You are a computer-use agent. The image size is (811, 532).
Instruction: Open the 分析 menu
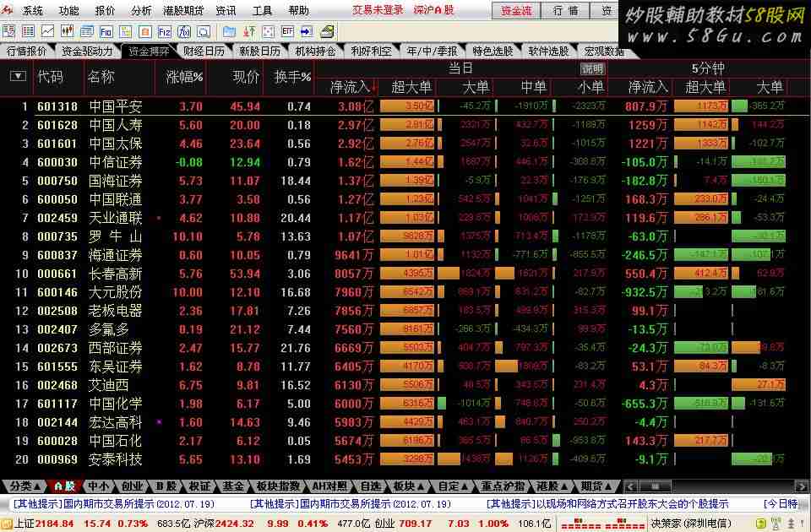(141, 10)
